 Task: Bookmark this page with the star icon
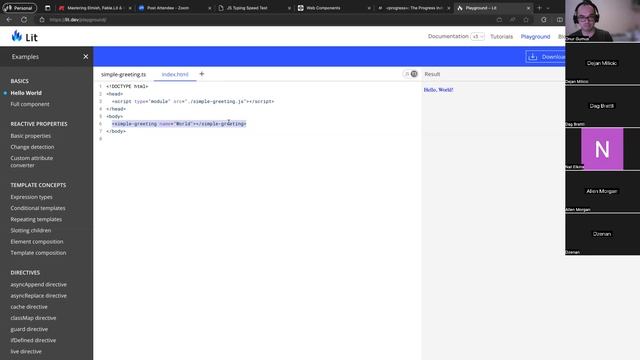click(x=526, y=20)
